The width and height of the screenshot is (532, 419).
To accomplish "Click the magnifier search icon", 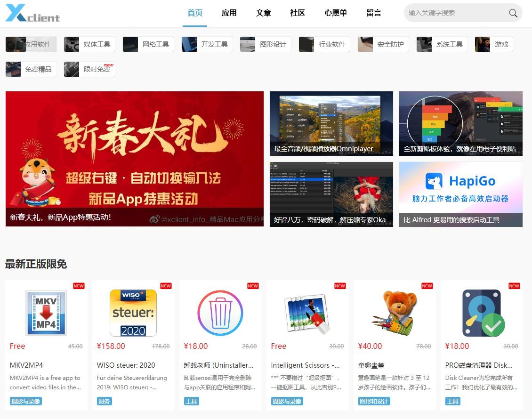I will (x=513, y=13).
